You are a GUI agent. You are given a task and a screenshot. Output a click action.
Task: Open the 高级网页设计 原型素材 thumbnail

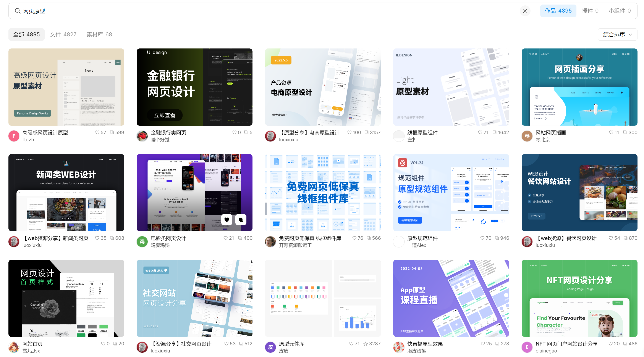tap(66, 87)
